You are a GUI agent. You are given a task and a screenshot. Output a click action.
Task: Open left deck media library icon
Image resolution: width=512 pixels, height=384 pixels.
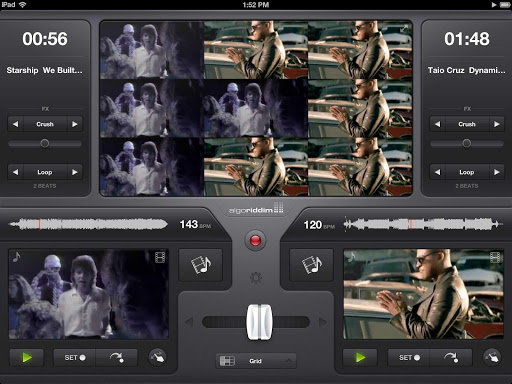[200, 265]
